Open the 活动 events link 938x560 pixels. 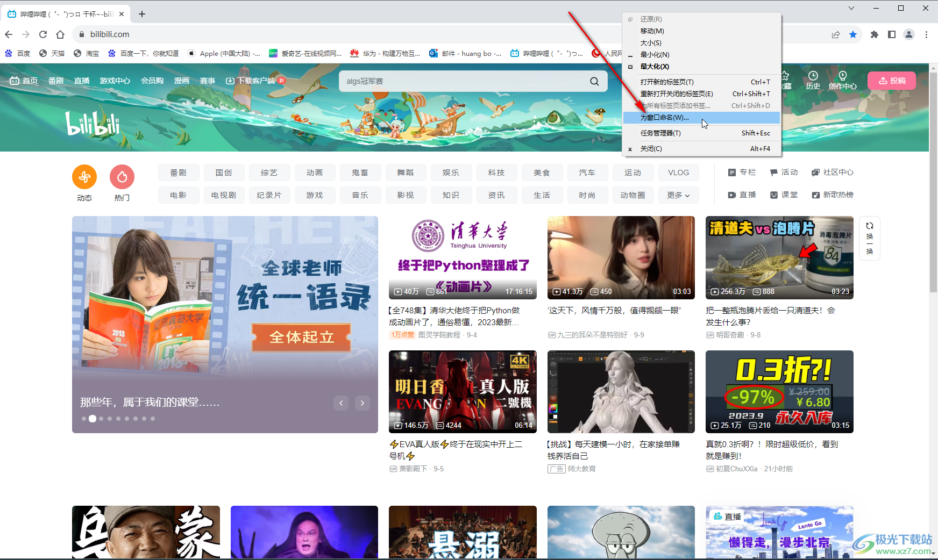[x=784, y=173]
